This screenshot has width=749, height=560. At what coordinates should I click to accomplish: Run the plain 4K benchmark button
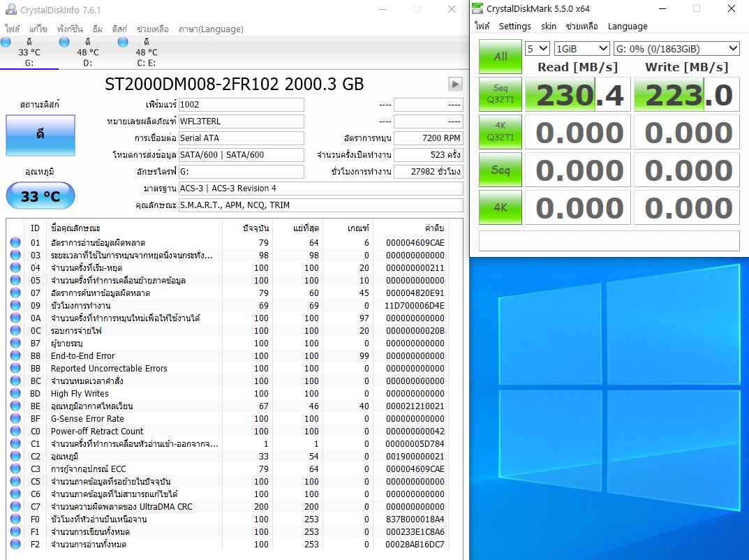pos(500,207)
